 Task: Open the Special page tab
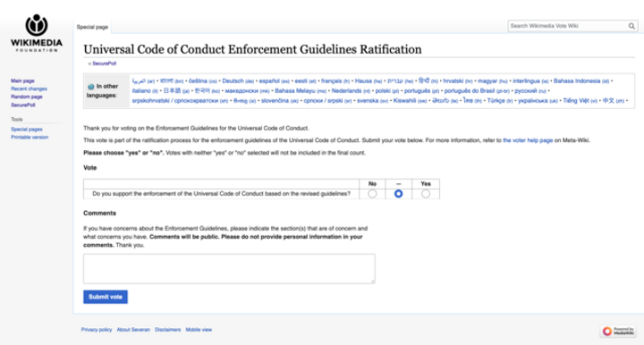tap(92, 27)
